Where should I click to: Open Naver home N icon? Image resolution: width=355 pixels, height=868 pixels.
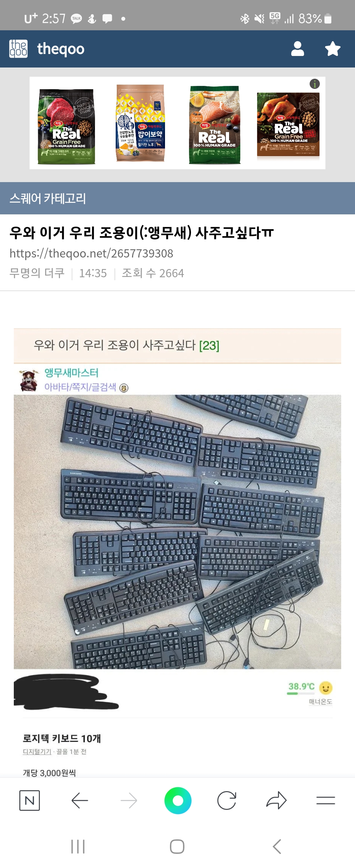30,800
